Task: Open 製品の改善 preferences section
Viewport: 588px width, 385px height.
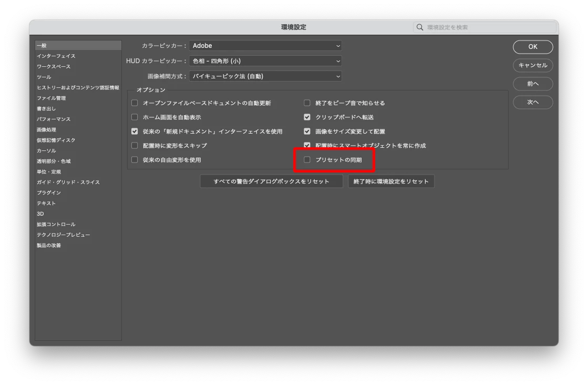Action: point(78,245)
